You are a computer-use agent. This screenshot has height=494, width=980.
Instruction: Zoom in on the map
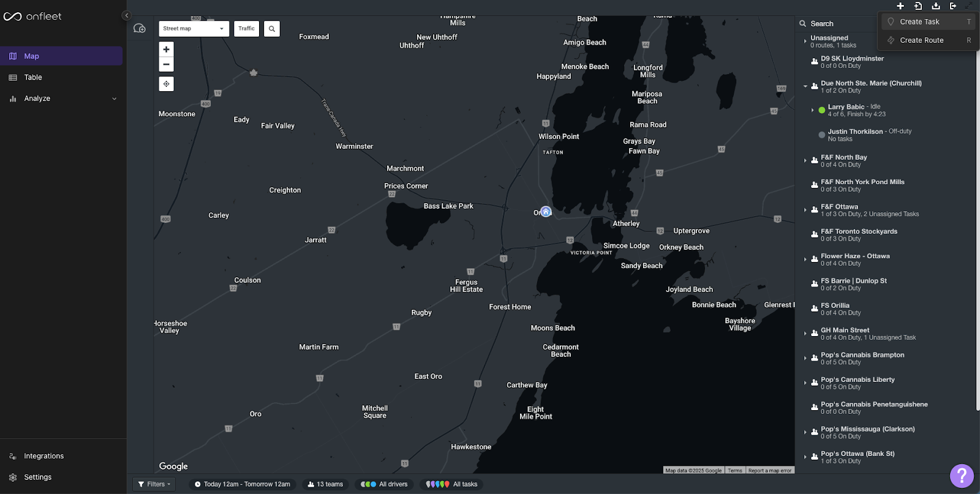pos(166,50)
